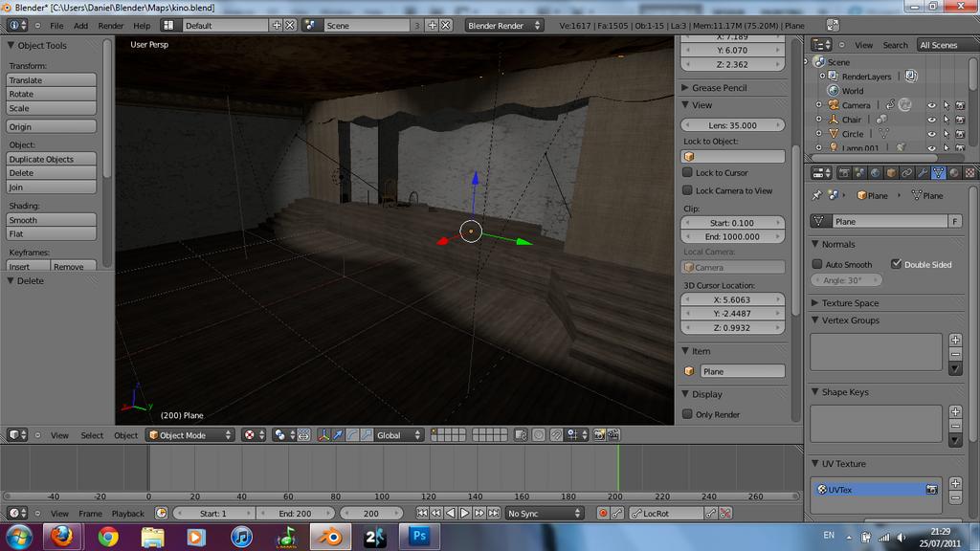Image resolution: width=980 pixels, height=551 pixels.
Task: Open the Object Data mesh triangle icon
Action: (x=938, y=173)
